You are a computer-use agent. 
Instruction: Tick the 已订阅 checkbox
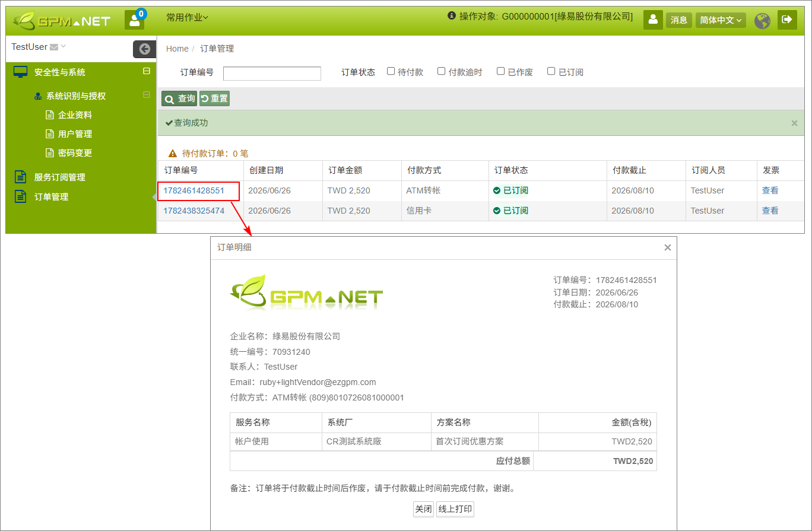coord(551,71)
